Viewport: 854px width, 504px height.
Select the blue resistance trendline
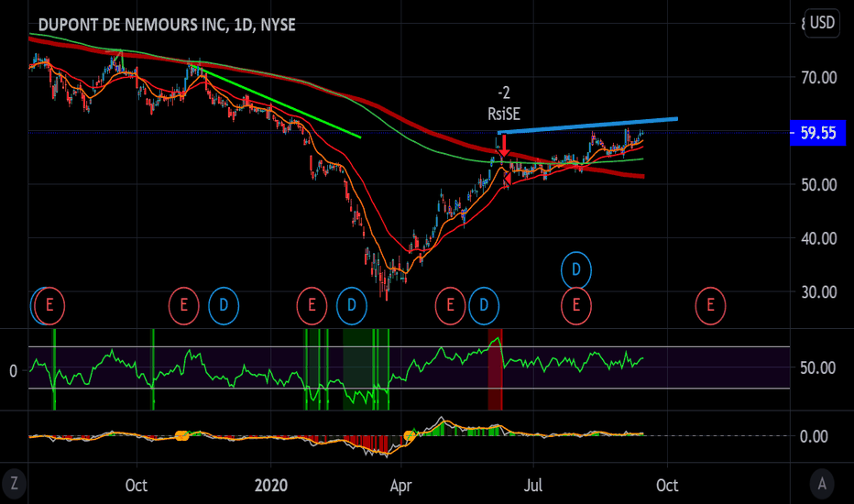587,126
